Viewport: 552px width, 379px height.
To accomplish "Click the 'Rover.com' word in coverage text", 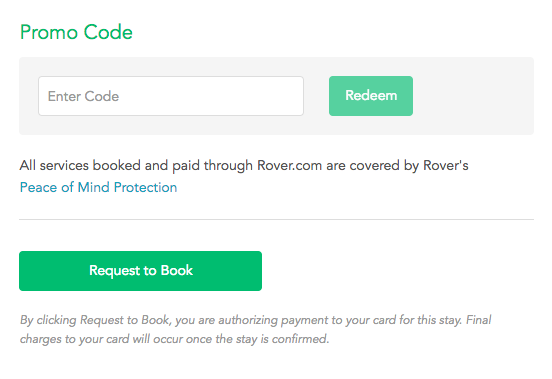I will point(289,165).
